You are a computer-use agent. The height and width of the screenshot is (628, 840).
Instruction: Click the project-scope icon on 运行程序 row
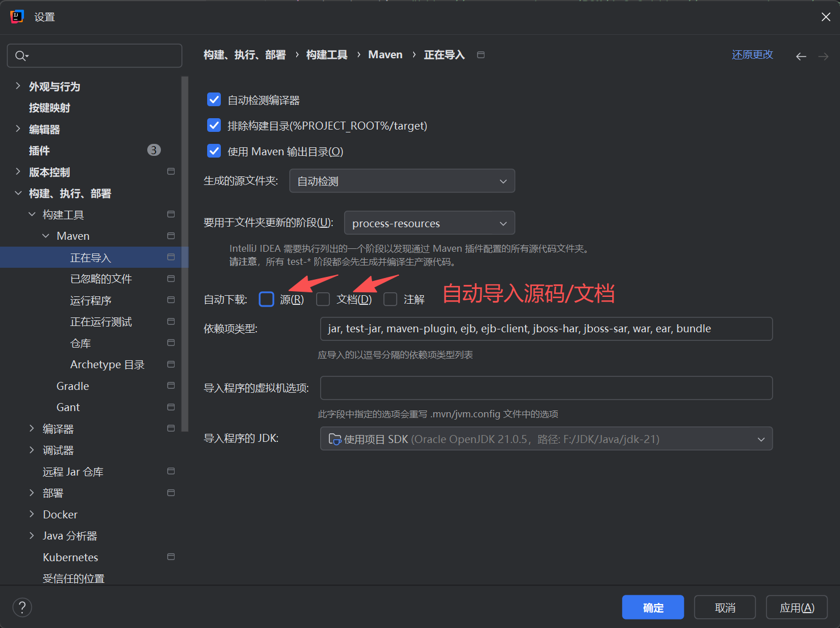point(171,300)
